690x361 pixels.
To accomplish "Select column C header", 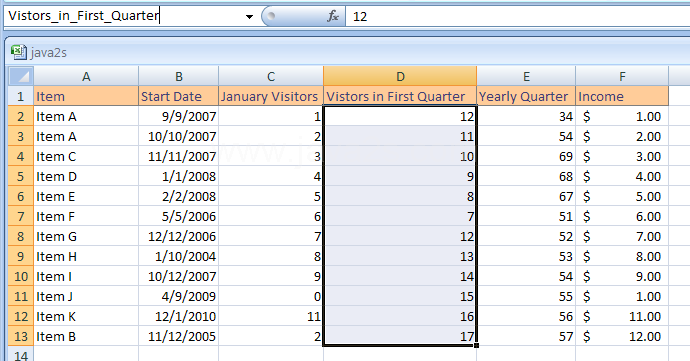I will pos(271,76).
